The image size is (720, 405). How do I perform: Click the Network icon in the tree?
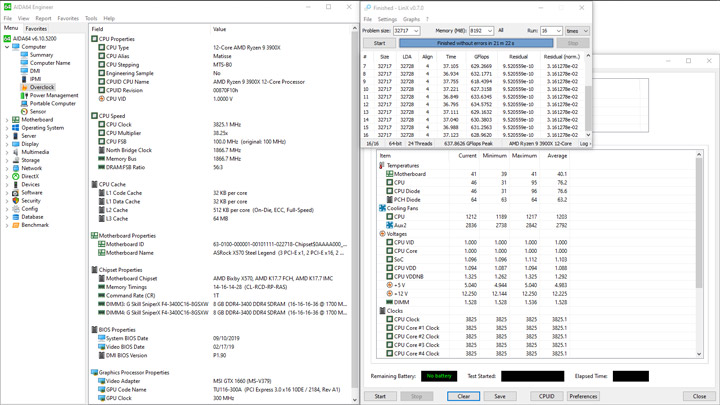[x=16, y=168]
